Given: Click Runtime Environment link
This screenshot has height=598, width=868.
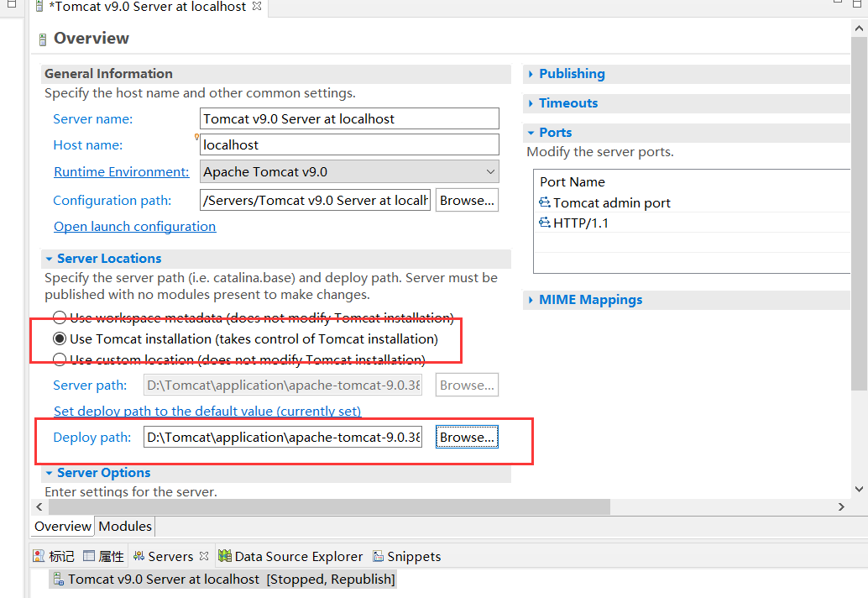Looking at the screenshot, I should coord(121,171).
